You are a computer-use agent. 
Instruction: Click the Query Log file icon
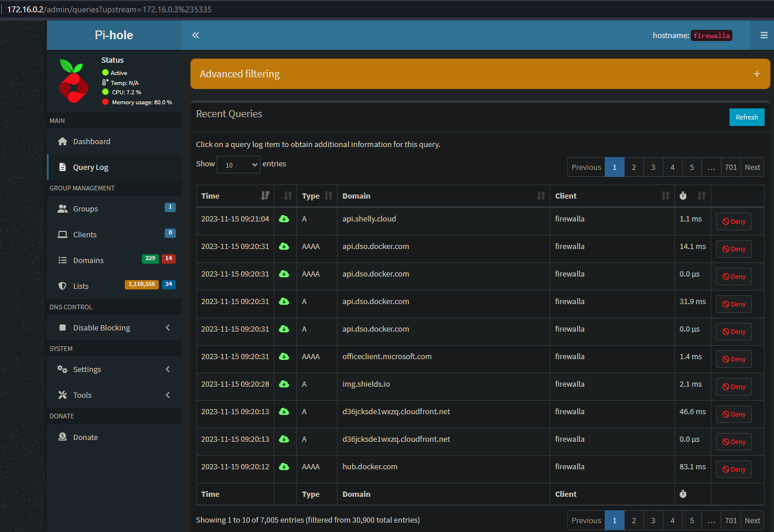(x=62, y=167)
